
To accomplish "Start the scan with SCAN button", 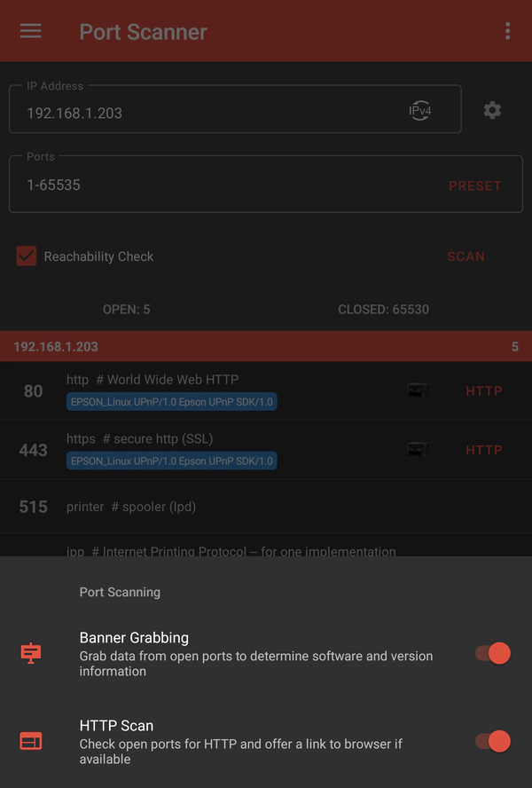I will [466, 256].
